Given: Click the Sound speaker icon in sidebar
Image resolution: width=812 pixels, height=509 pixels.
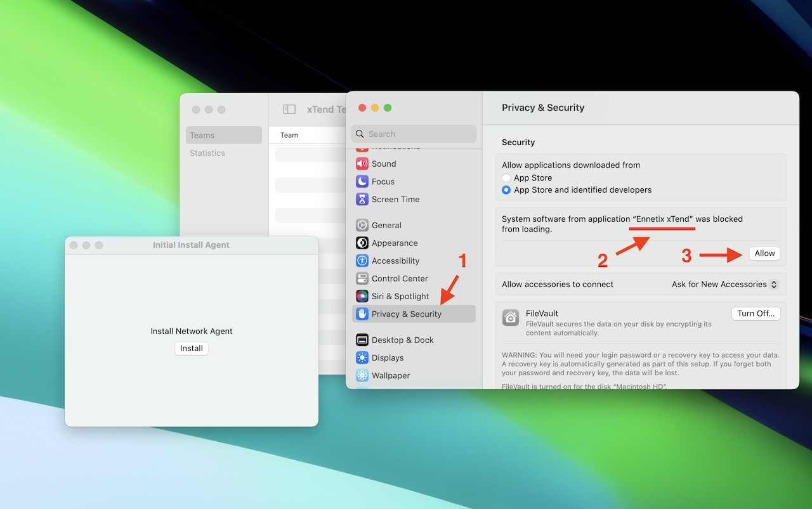Looking at the screenshot, I should point(362,164).
